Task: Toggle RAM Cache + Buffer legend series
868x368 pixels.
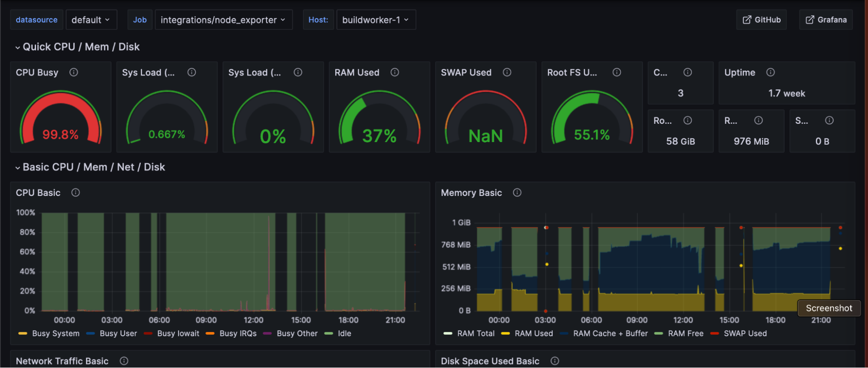Action: coord(610,333)
